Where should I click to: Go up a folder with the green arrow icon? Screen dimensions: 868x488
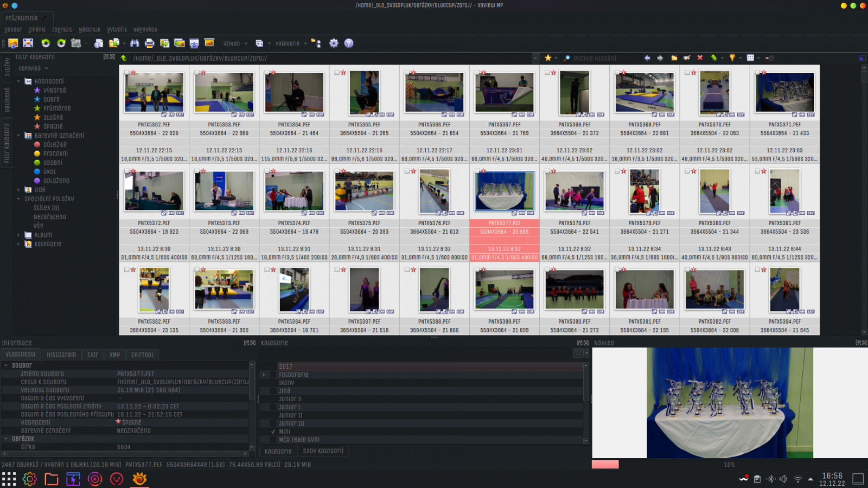[x=714, y=57]
